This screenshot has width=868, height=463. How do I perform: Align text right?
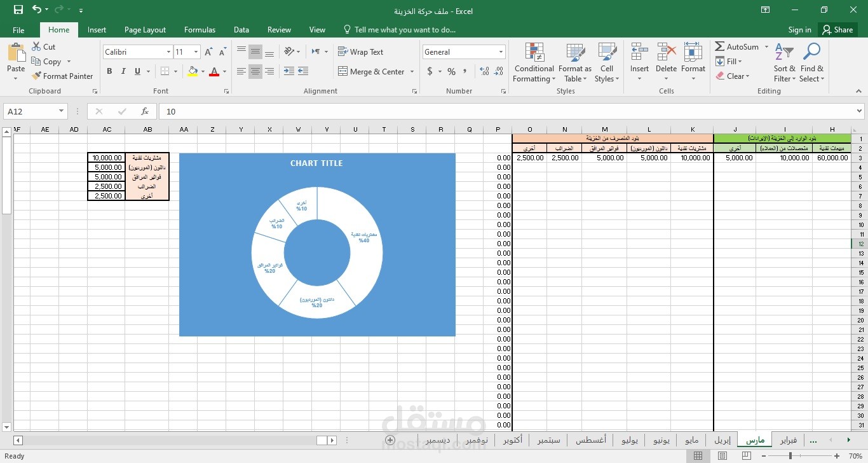[x=269, y=71]
